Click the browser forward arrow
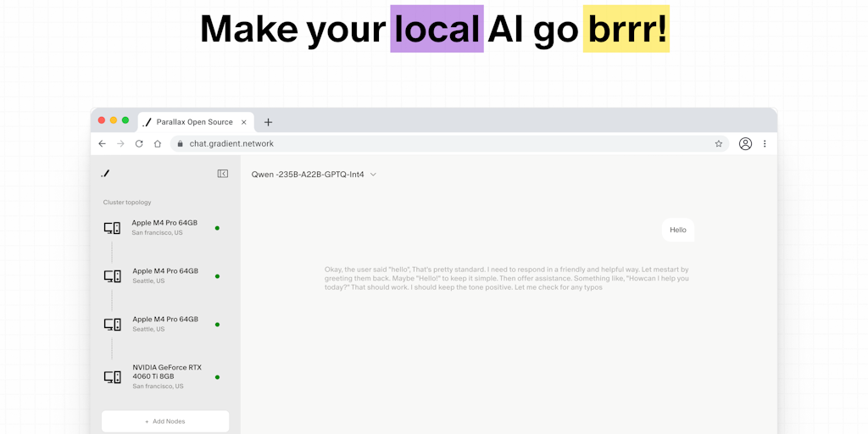 click(x=120, y=144)
